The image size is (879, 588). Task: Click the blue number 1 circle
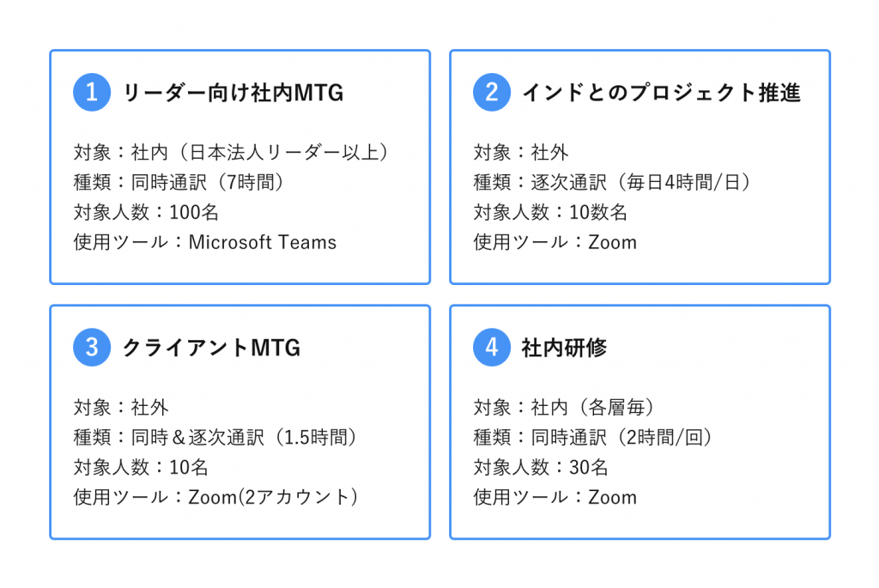[x=92, y=93]
